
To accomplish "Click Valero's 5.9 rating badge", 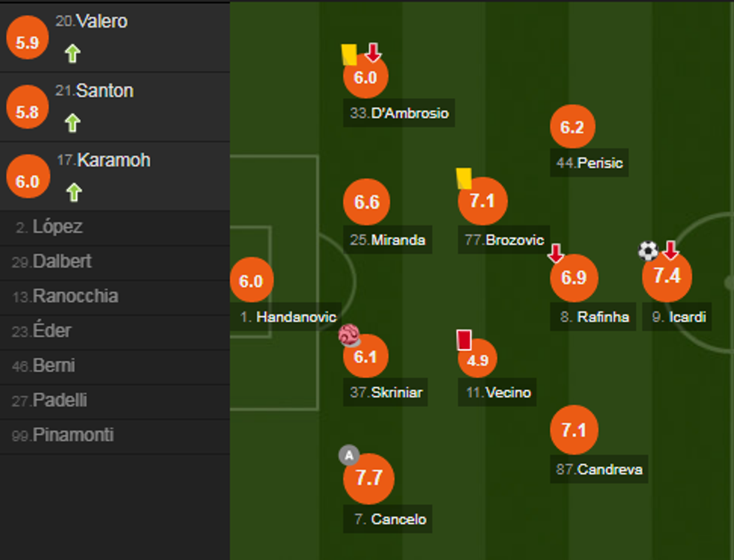I will coord(27,43).
